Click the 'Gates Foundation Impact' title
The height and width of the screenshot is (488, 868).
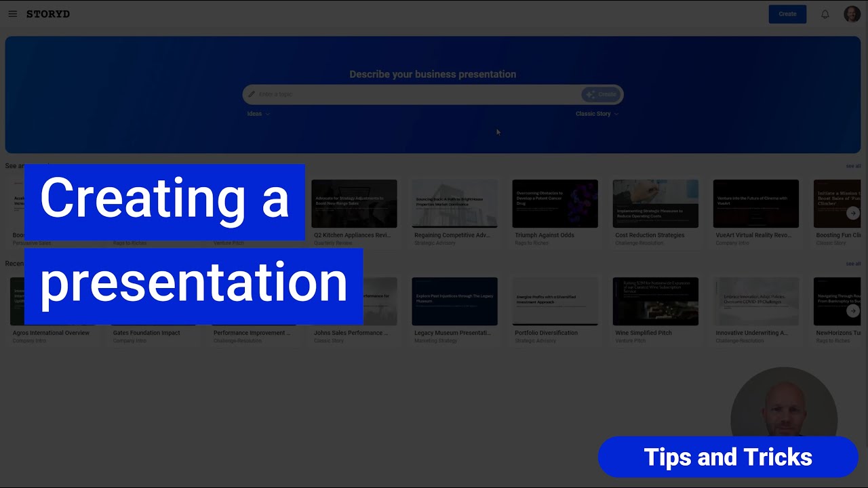point(146,333)
